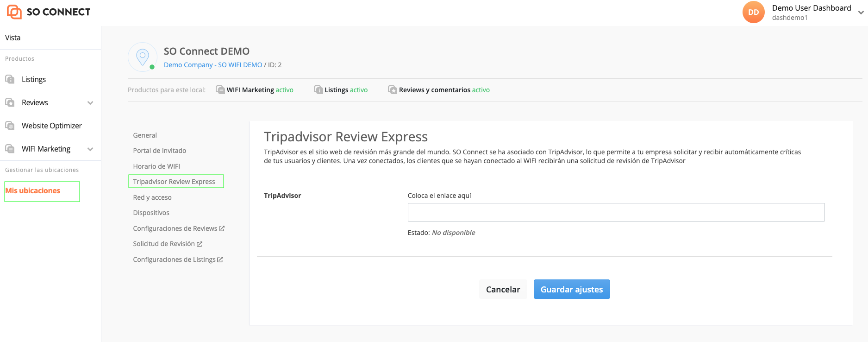868x342 pixels.
Task: Click external link icon next to Solicitud de Revisión
Action: click(x=200, y=244)
